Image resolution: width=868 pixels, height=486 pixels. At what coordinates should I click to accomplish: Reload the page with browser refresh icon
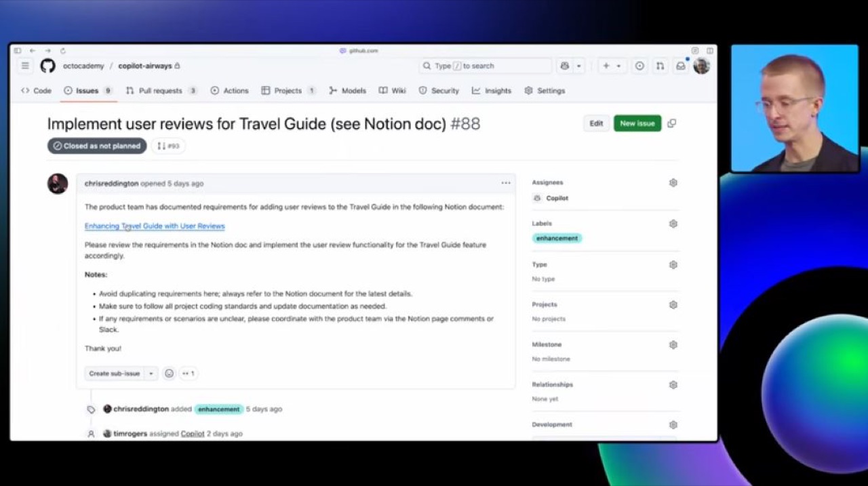(x=62, y=51)
